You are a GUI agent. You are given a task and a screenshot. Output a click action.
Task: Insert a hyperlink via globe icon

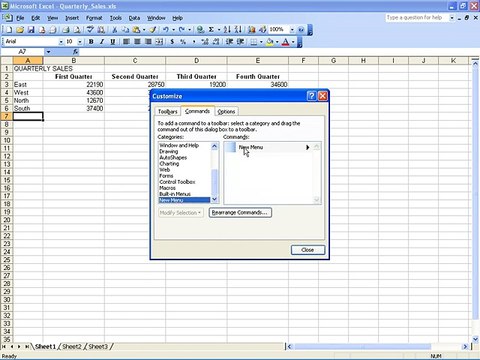(x=200, y=30)
